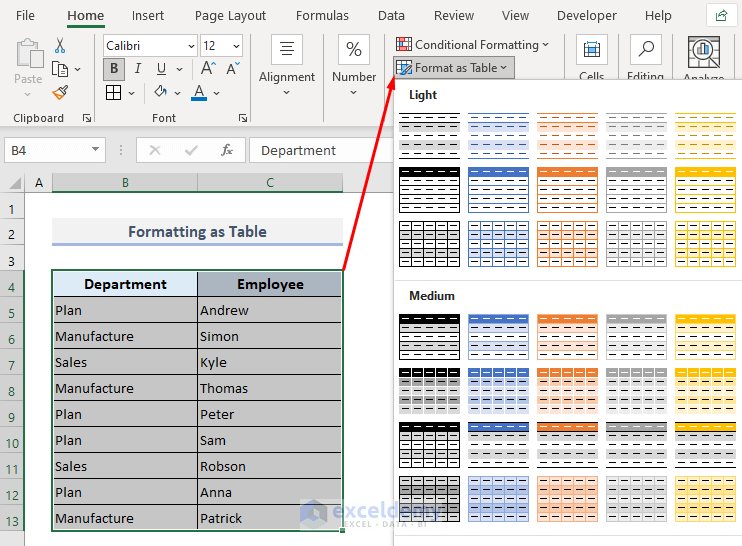The height and width of the screenshot is (546, 742).
Task: Click the Cut scissors icon
Action: click(60, 45)
